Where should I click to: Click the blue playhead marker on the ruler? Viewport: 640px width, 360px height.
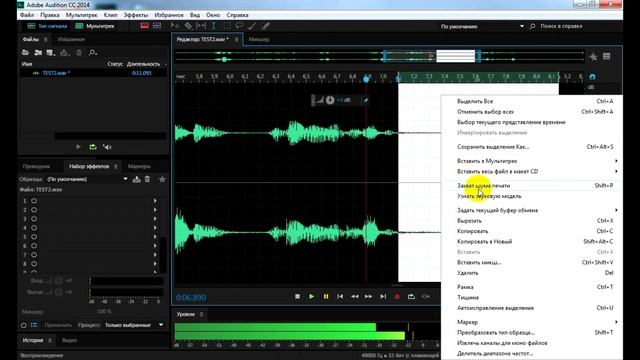367,79
